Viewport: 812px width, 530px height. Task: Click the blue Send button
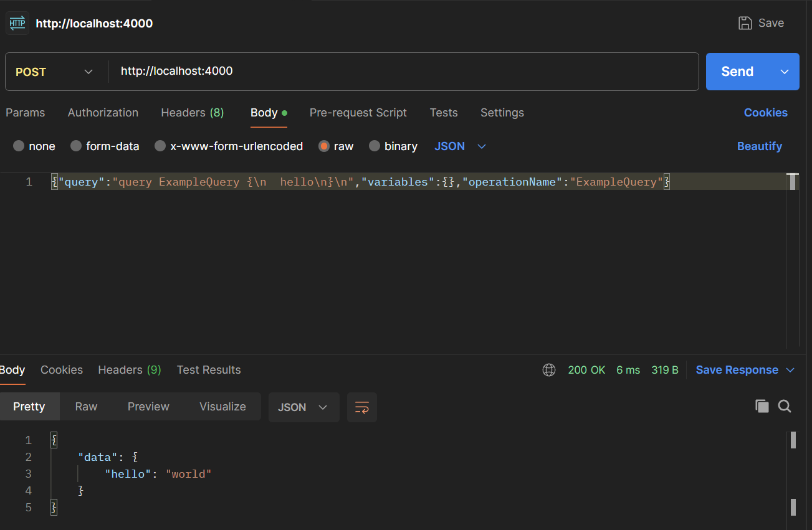[x=737, y=72]
